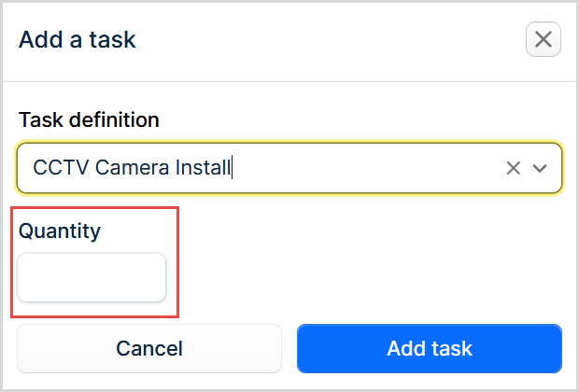
Task: Close the Add a task dialog
Action: coord(544,40)
